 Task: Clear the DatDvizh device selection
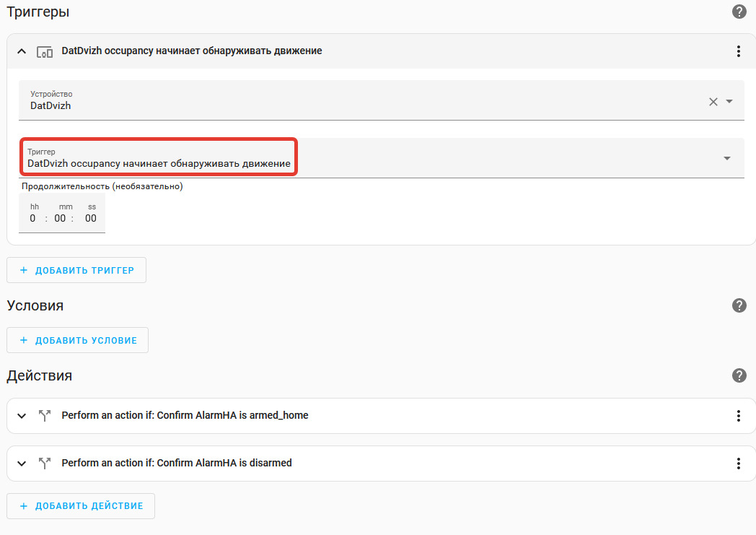pyautogui.click(x=713, y=102)
